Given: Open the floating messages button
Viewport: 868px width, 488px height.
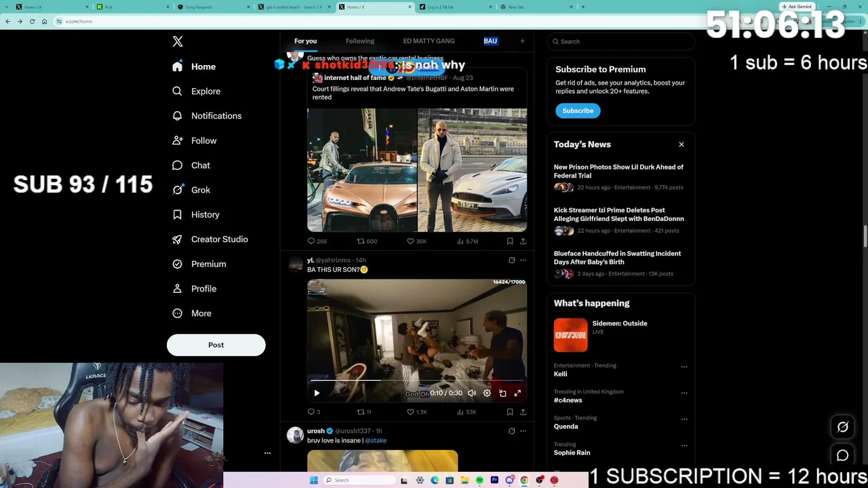Looking at the screenshot, I should [x=843, y=456].
